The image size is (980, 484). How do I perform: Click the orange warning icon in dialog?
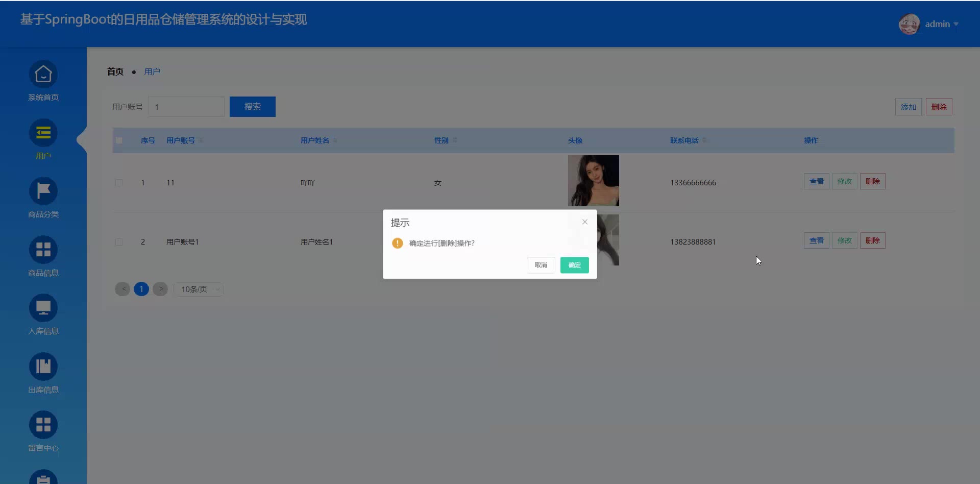[398, 243]
